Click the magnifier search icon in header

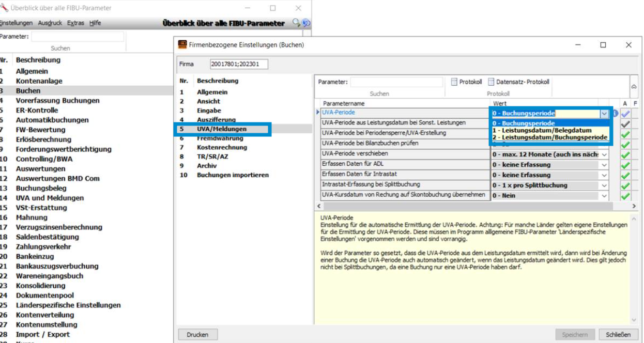click(x=296, y=23)
